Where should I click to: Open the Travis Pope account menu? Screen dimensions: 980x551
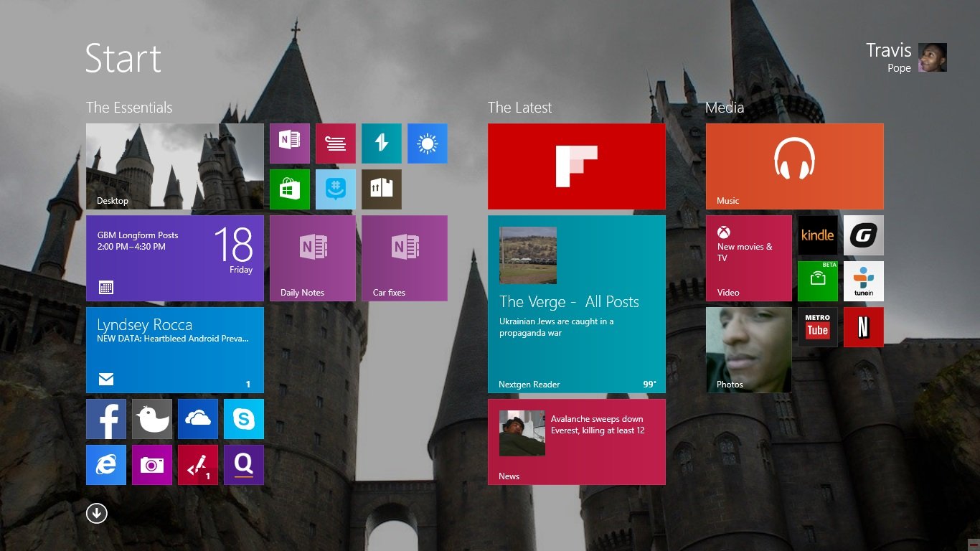click(x=906, y=57)
